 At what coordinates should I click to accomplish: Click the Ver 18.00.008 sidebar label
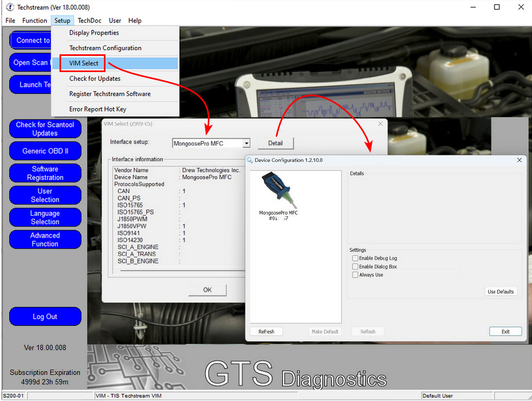point(45,348)
